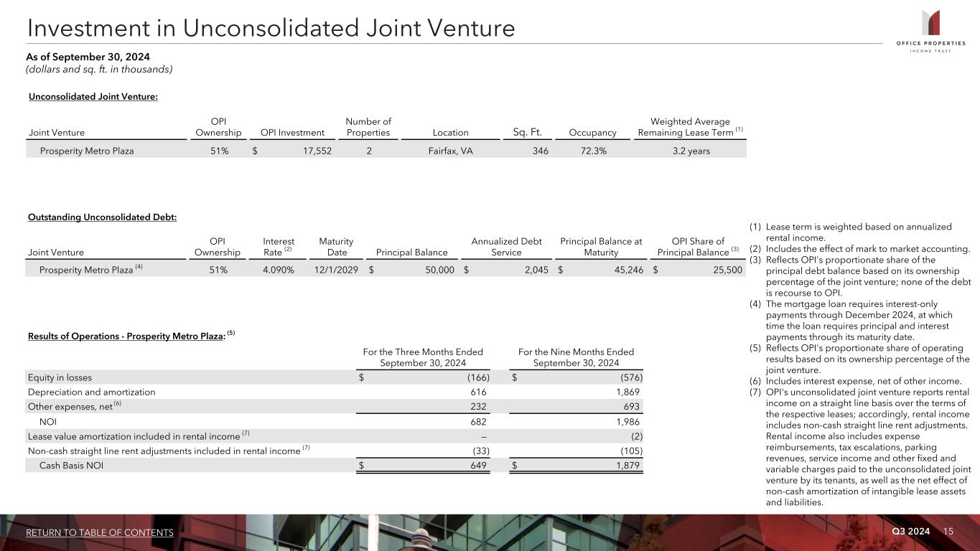Click the slide title Investment in Unconsolidated Joint Venture
This screenshot has height=551, width=980.
[x=271, y=29]
